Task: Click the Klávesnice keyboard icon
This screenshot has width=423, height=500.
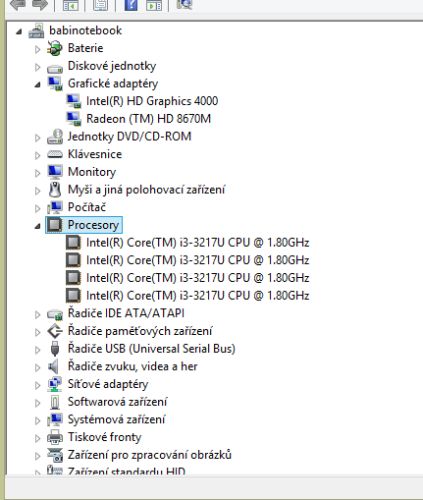Action: point(55,154)
